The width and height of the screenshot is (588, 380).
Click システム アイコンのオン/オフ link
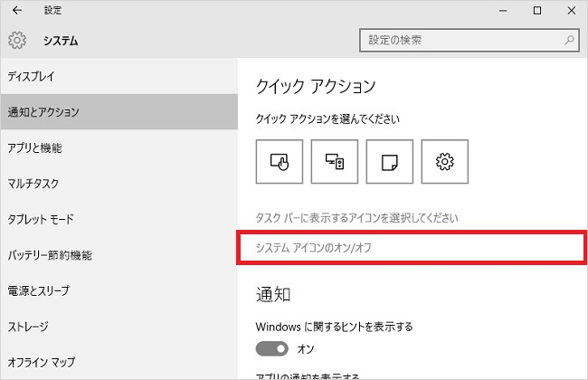[x=314, y=248]
